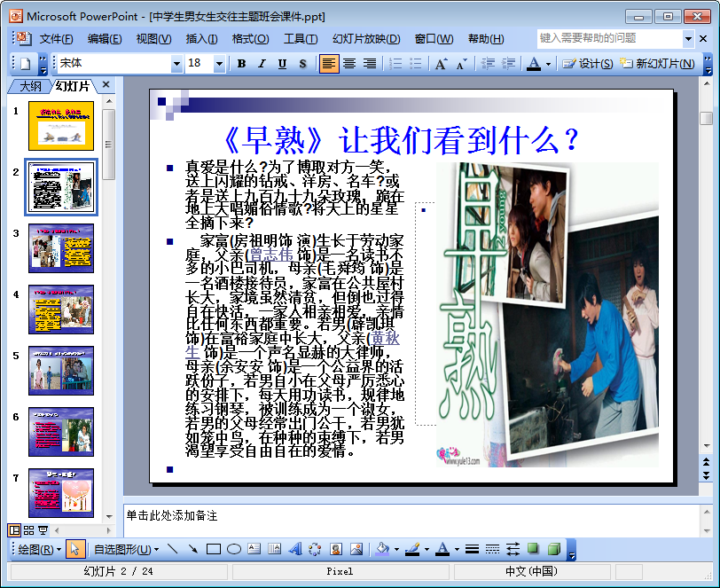
Task: Select slide 5 thumbnail
Action: point(61,371)
